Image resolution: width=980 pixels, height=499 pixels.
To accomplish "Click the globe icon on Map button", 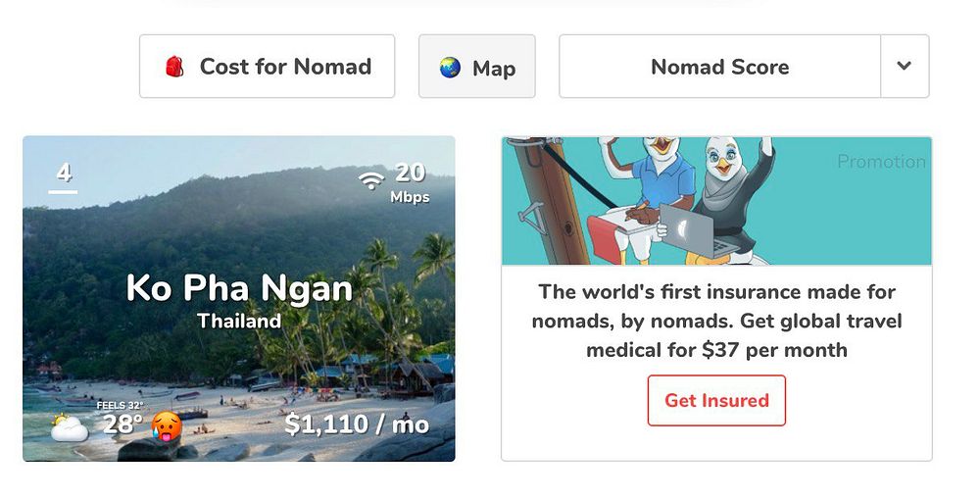I will coord(450,68).
